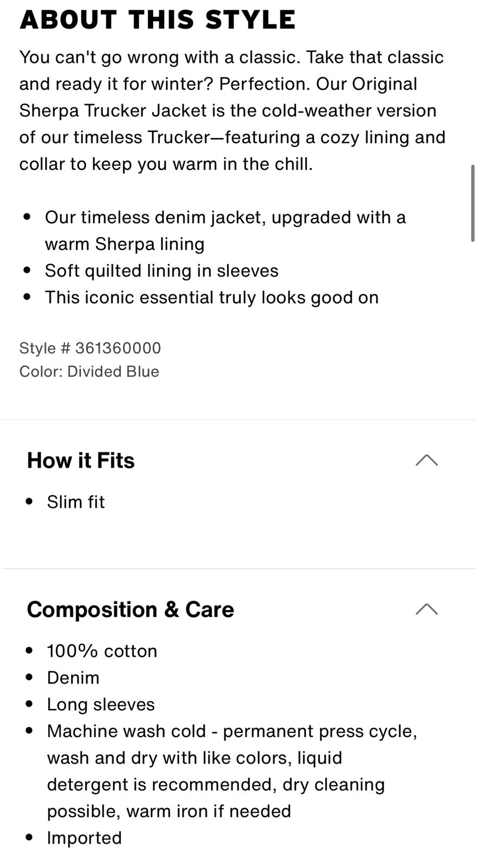Click the vertical scrollbar thumb
The height and width of the screenshot is (868, 478).
pos(473,203)
